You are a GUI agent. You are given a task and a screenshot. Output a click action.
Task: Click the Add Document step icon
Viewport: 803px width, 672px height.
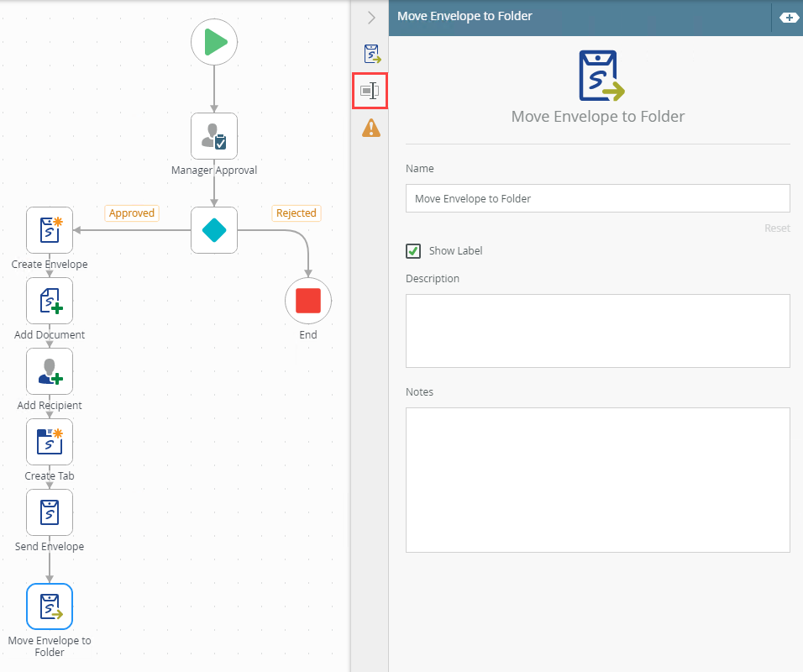click(50, 301)
